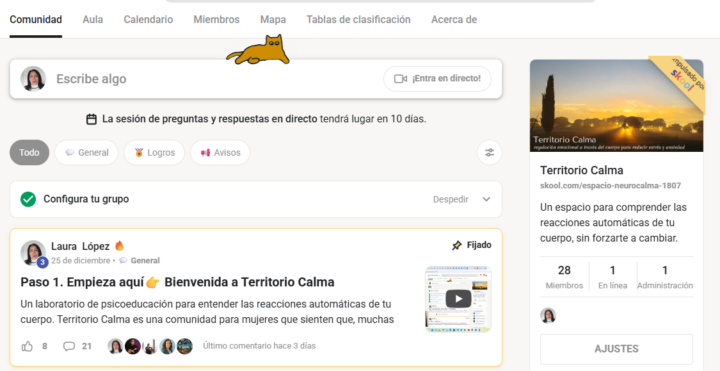Click the green check beside Configura tu grupo

tap(28, 199)
